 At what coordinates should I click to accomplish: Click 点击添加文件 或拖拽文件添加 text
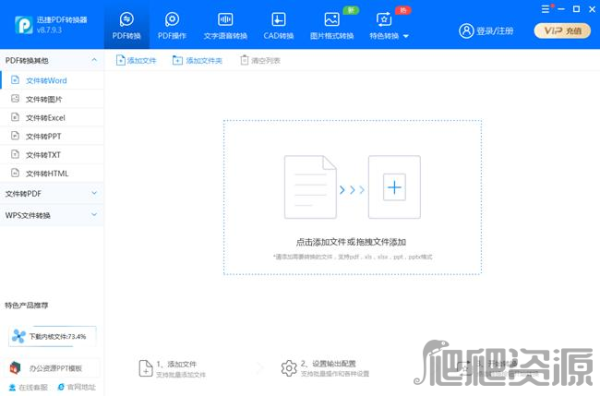[x=351, y=242]
